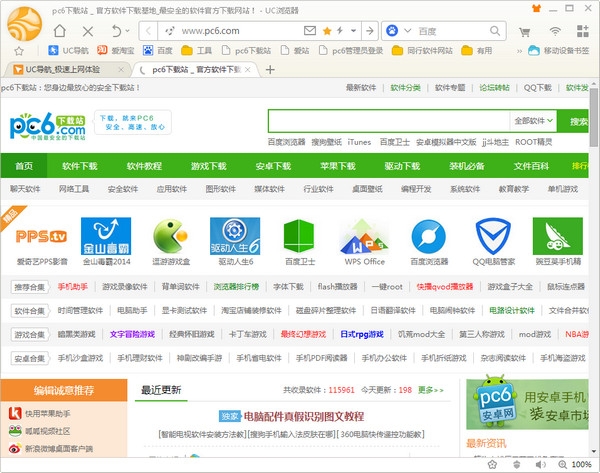This screenshot has width=600, height=473.
Task: Click the green 搜索 button
Action: 573,121
